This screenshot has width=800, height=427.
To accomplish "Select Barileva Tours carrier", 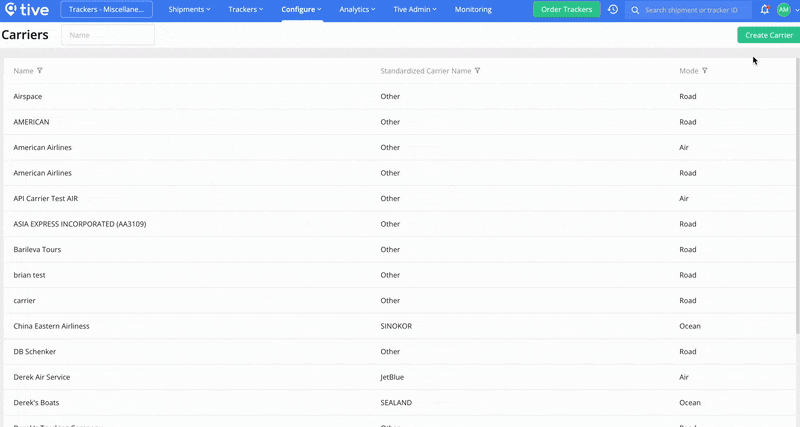I will (399, 249).
